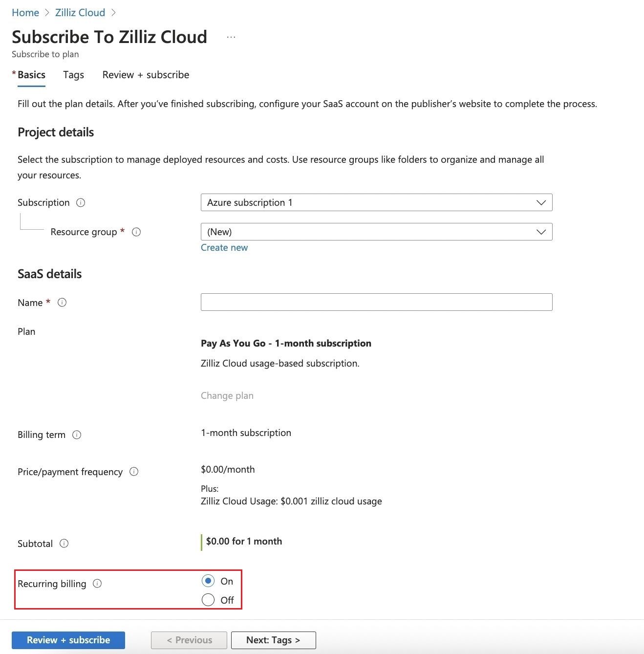Image resolution: width=644 pixels, height=654 pixels.
Task: Open the Review + subscribe tab
Action: (x=145, y=75)
